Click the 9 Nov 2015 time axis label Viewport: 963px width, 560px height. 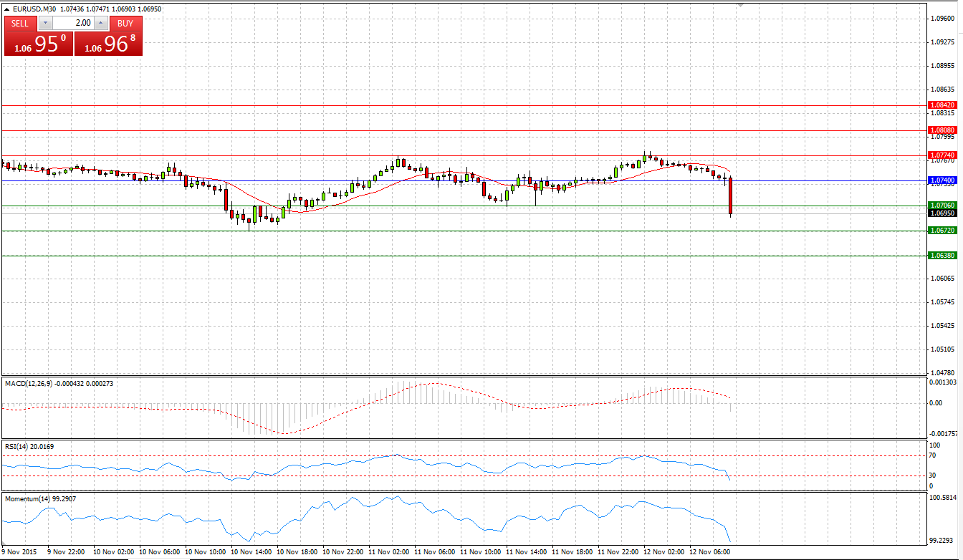18,552
